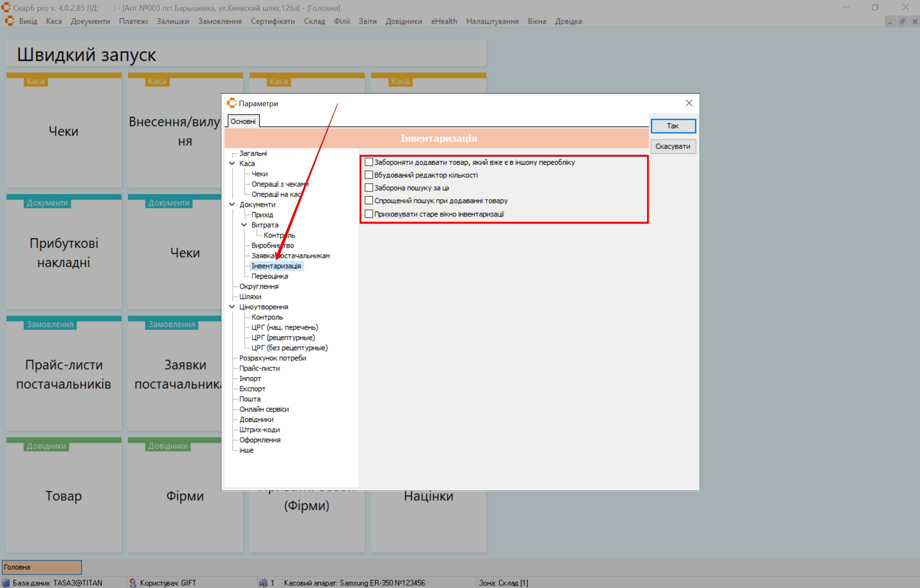Image resolution: width=920 pixels, height=588 pixels.
Task: Collapse the Каса tree node
Action: [232, 163]
